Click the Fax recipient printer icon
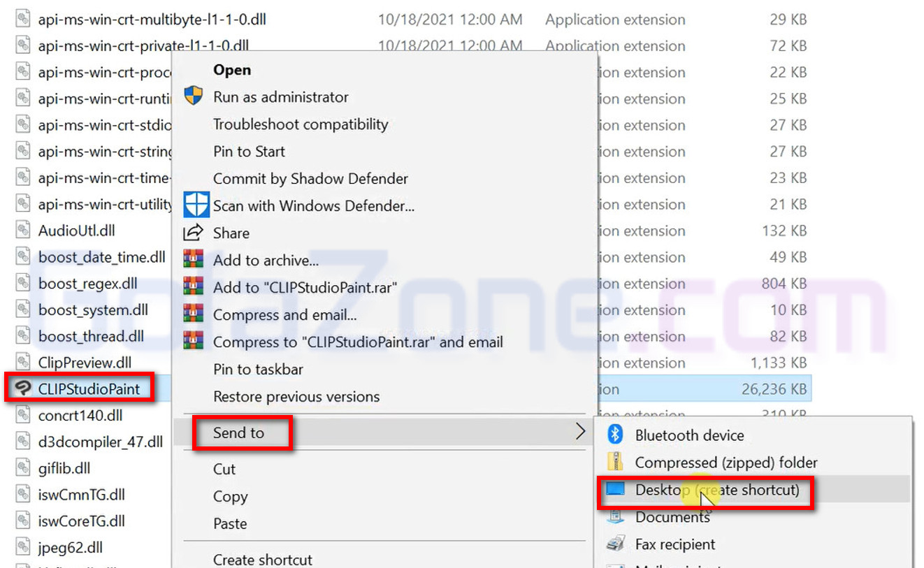The height and width of the screenshot is (568, 924). pyautogui.click(x=615, y=544)
